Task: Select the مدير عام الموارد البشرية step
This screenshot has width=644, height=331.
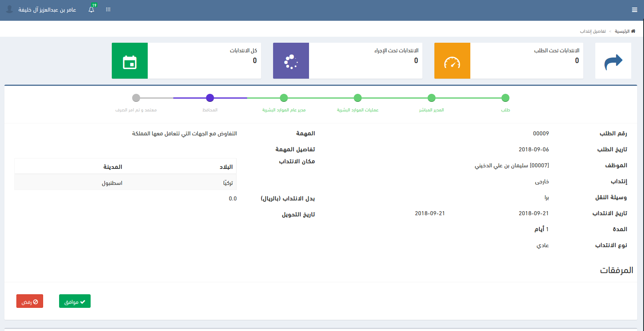Action: [x=284, y=98]
